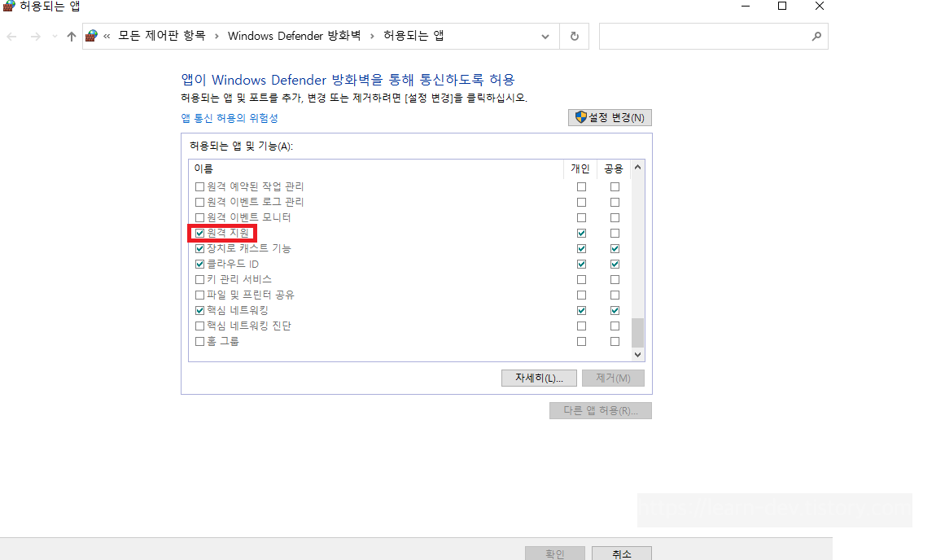
Task: Refresh the current control panel page
Action: (x=575, y=36)
